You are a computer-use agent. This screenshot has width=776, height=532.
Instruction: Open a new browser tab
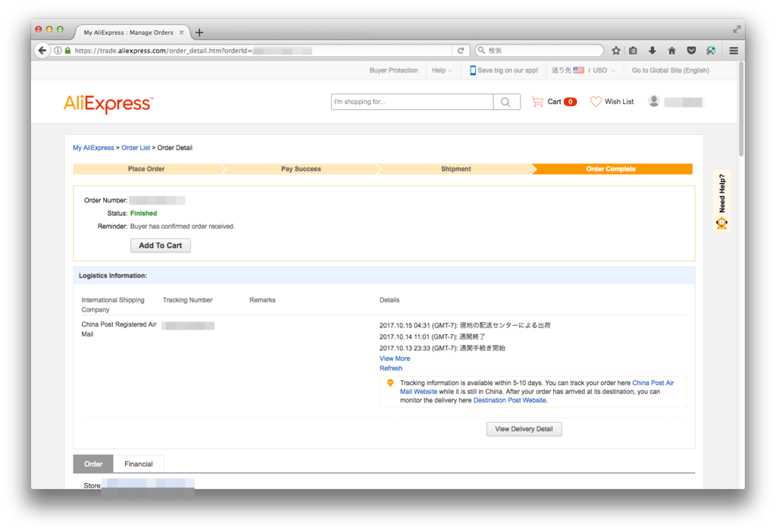(x=199, y=33)
